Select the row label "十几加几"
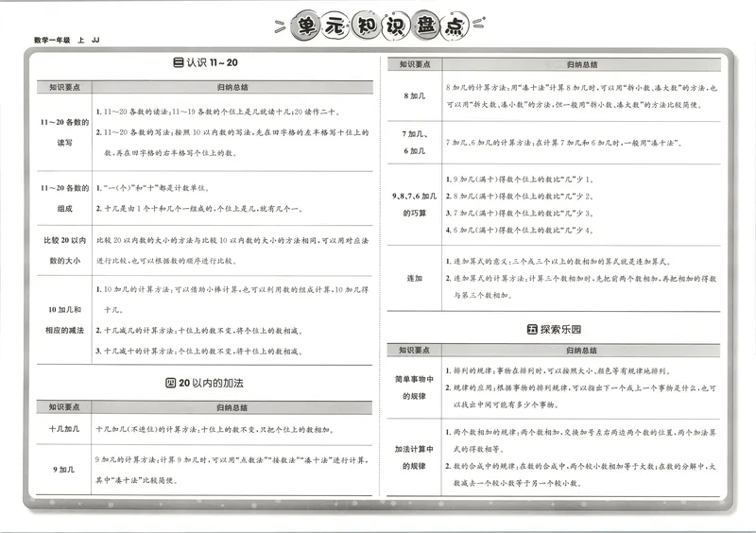Screen dimensions: 756x533 pyautogui.click(x=64, y=428)
